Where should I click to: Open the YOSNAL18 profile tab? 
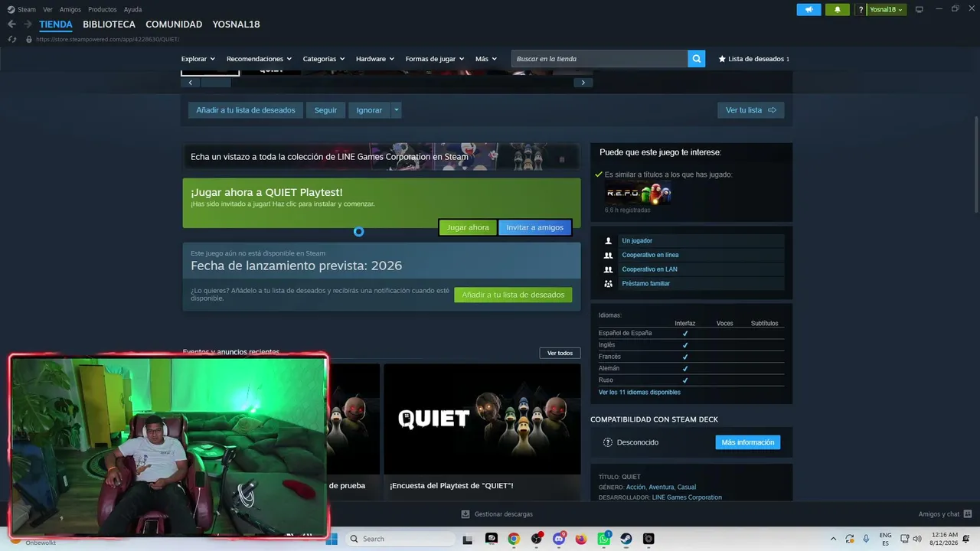click(236, 24)
